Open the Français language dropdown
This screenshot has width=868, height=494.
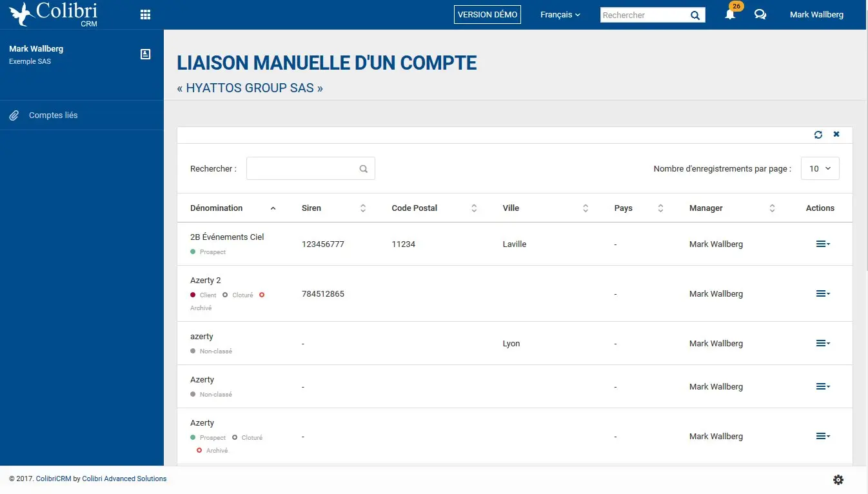pyautogui.click(x=560, y=15)
